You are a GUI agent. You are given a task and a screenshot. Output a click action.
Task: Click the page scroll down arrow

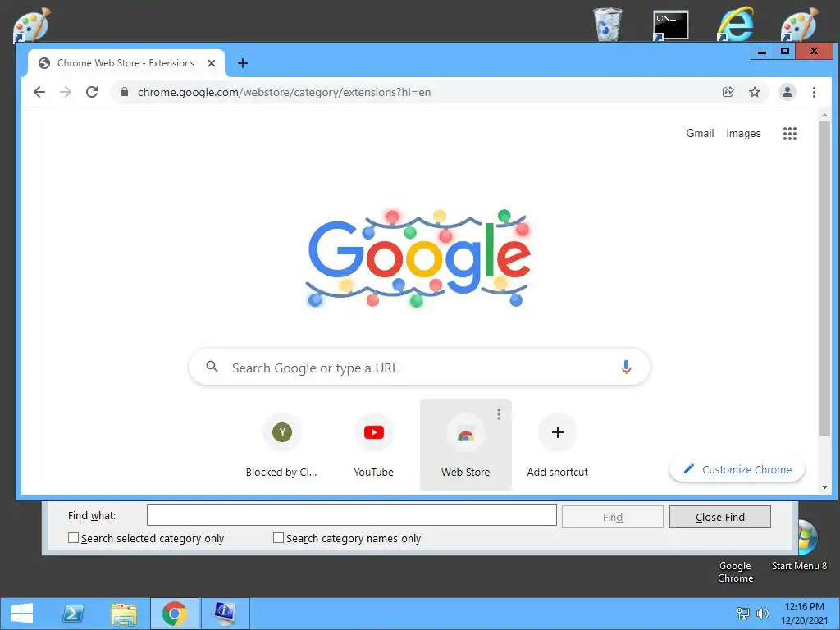pos(824,487)
